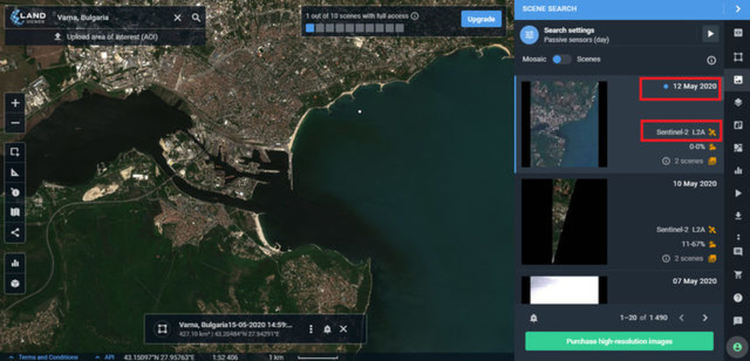The width and height of the screenshot is (750, 361).
Task: Click the Upgrade button
Action: 481,19
